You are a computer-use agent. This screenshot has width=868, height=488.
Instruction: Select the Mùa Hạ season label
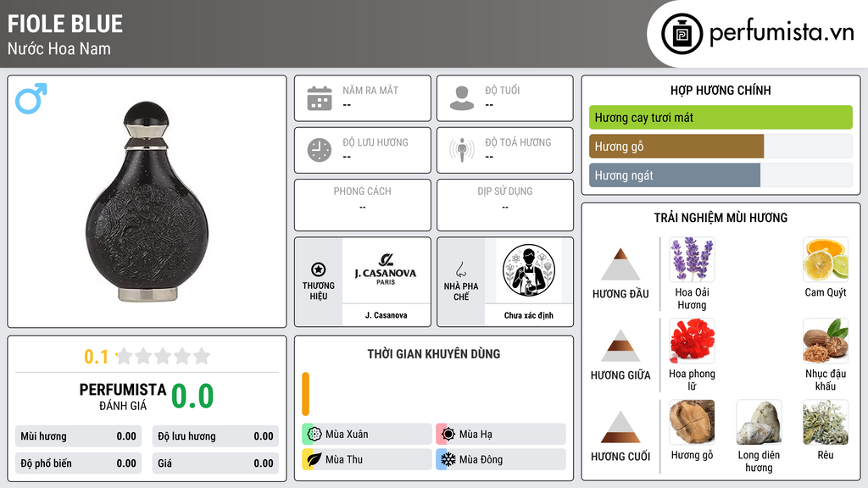(476, 435)
